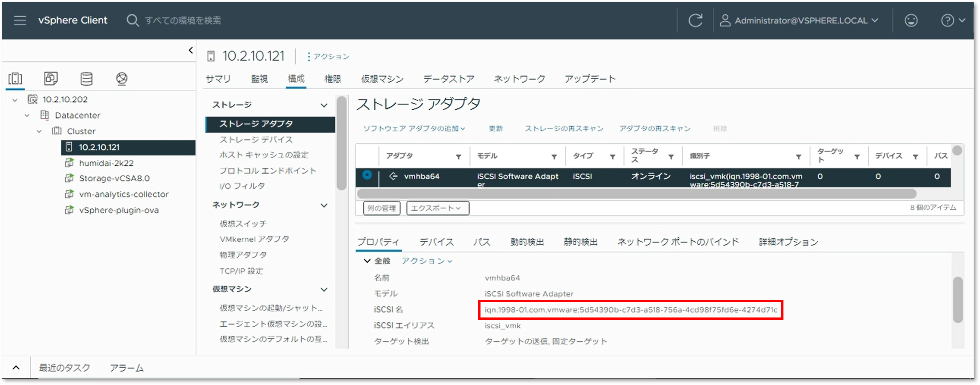Filter the アダプタ column
980x385 pixels.
pos(458,157)
